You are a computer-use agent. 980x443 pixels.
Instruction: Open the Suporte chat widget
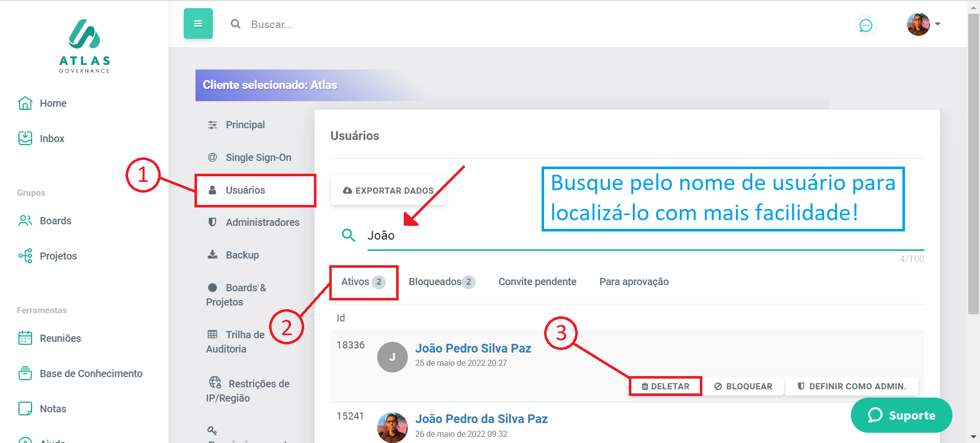pyautogui.click(x=901, y=415)
